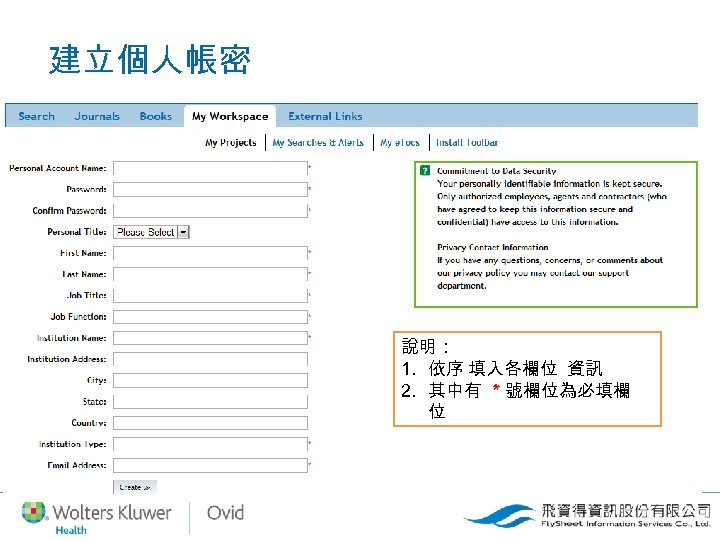Screen dimensions: 720x540
Task: Click the Install Toolbar link
Action: (x=467, y=142)
